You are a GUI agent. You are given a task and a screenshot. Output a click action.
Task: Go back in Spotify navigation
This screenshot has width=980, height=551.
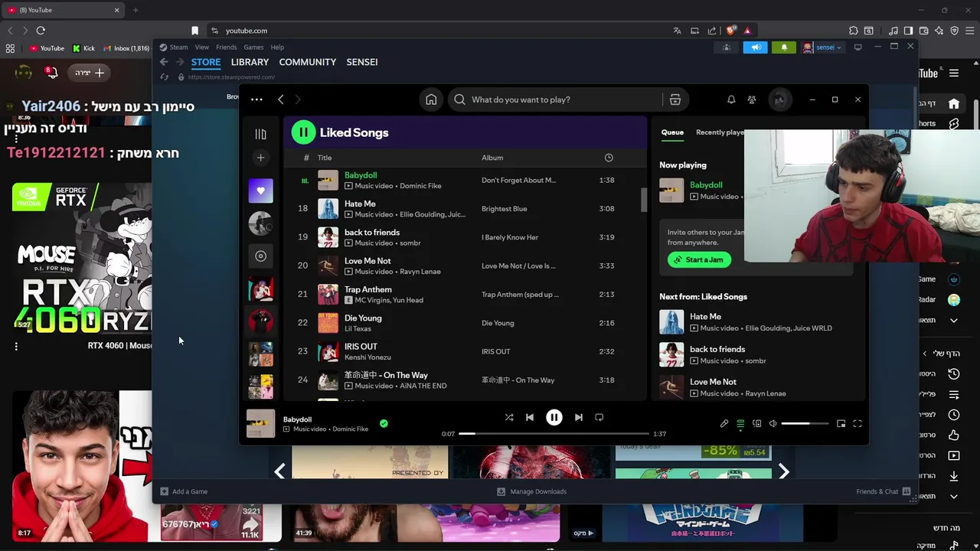pyautogui.click(x=281, y=99)
